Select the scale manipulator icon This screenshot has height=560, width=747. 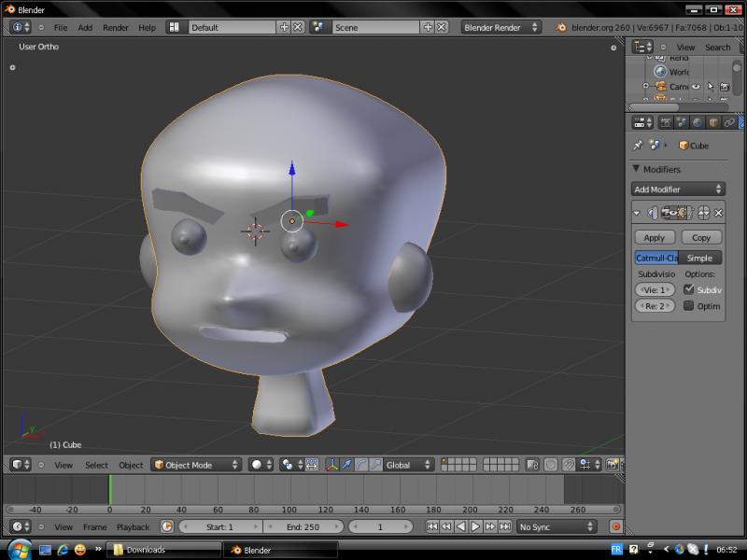click(375, 464)
